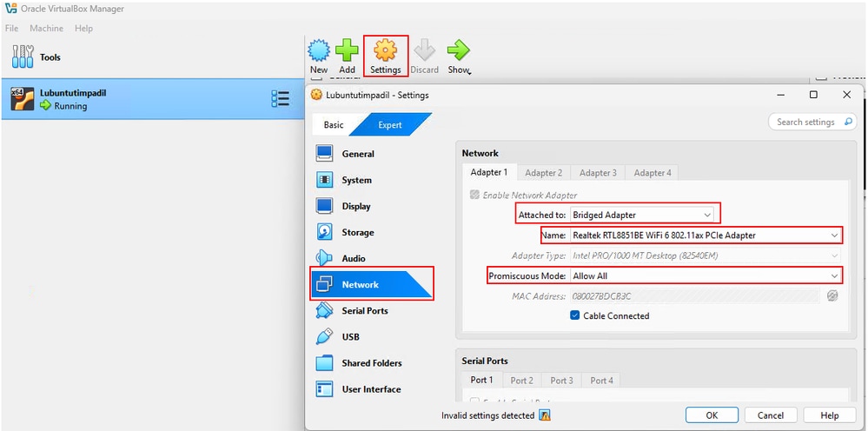Switch to the Expert settings mode tab
This screenshot has width=868, height=431.
(x=390, y=125)
